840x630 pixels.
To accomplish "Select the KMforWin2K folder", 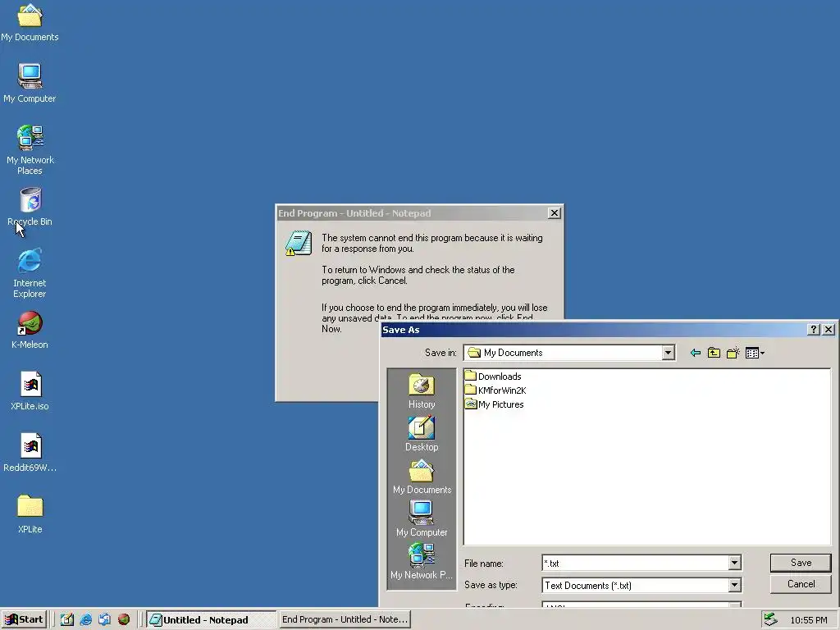I will pos(495,390).
